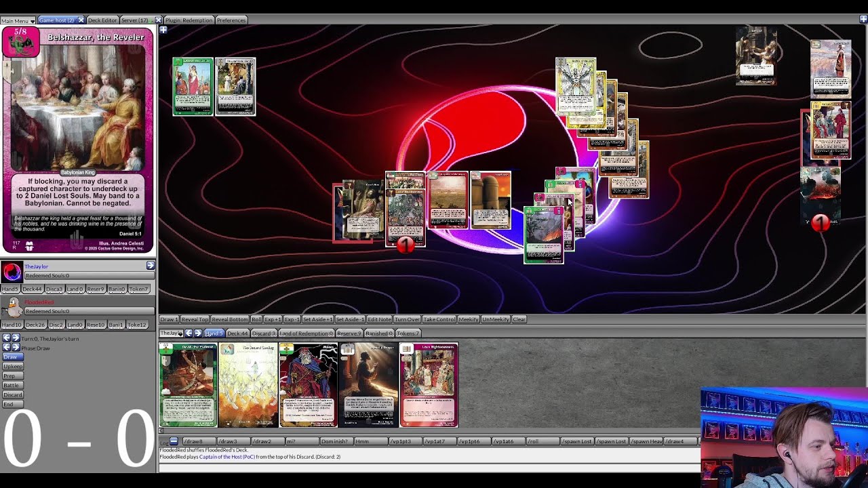Open FloodedRed's Disc2 zone tab
The height and width of the screenshot is (488, 868).
pos(56,325)
